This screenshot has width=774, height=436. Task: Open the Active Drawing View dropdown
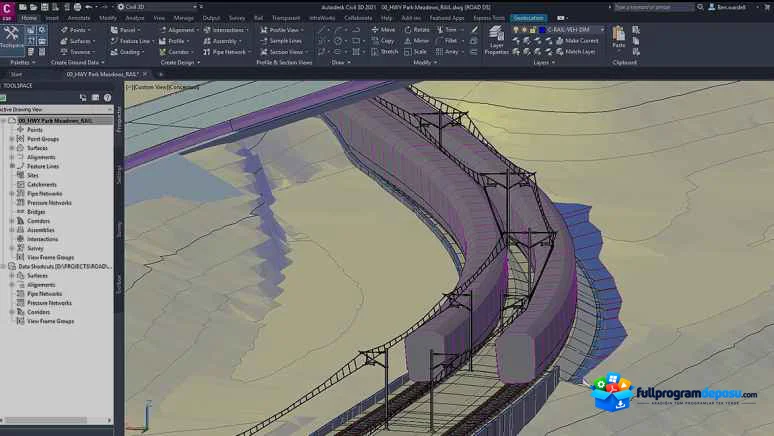(x=56, y=110)
